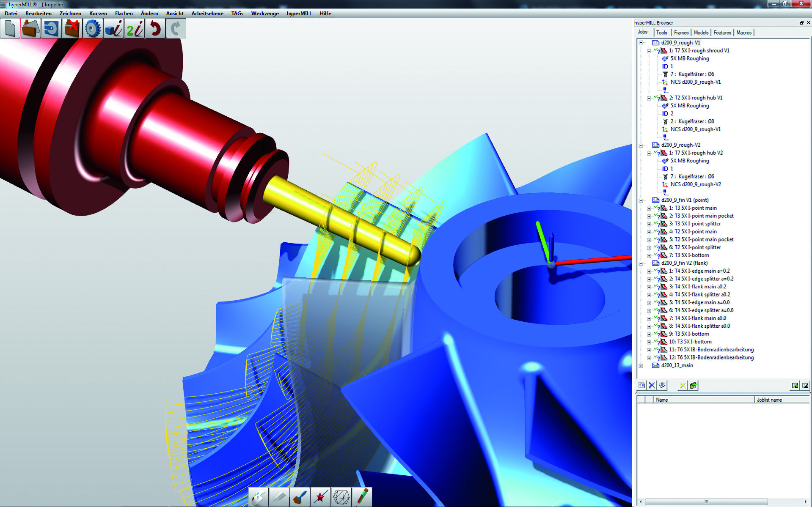The height and width of the screenshot is (507, 812).
Task: Click the speech bubble comment icon
Action: tap(662, 385)
